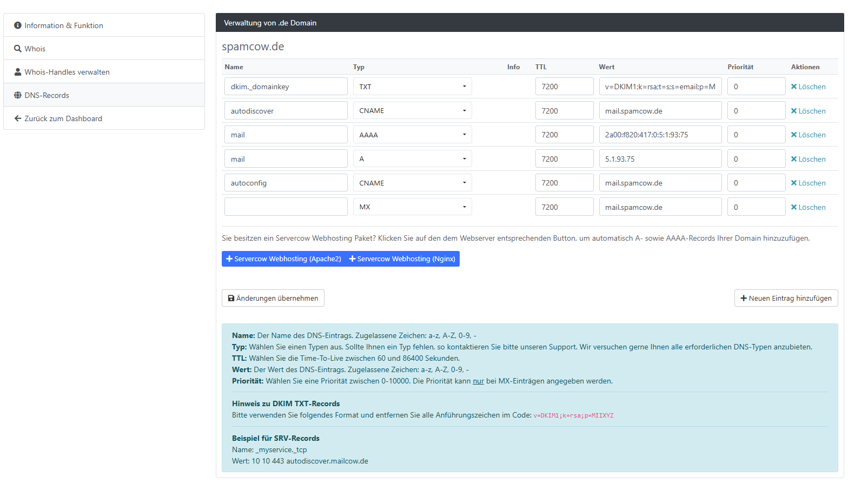This screenshot has height=483, width=868.
Task: Edit name field containing autodiscover
Action: click(286, 110)
